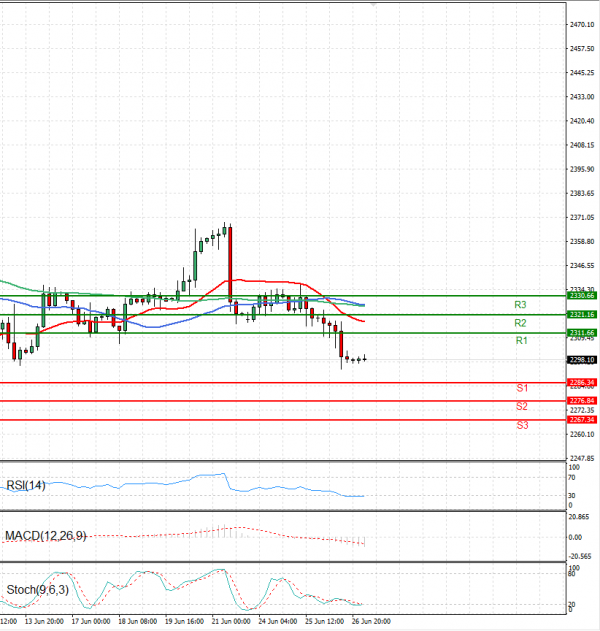Screen dimensions: 600x631
Task: Select the S1 support label
Action: tap(522, 388)
